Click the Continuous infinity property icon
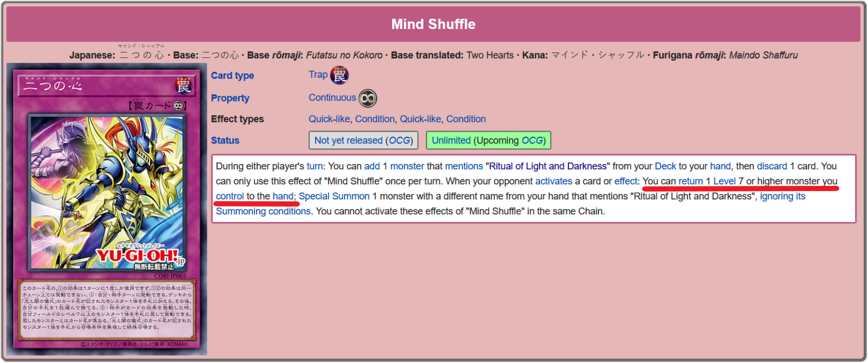This screenshot has width=868, height=363. pyautogui.click(x=368, y=98)
